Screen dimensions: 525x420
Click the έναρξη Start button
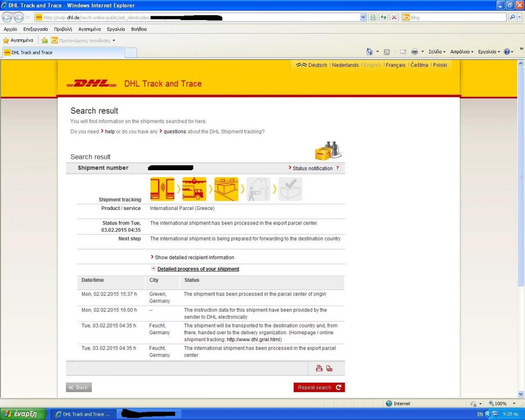pyautogui.click(x=24, y=414)
